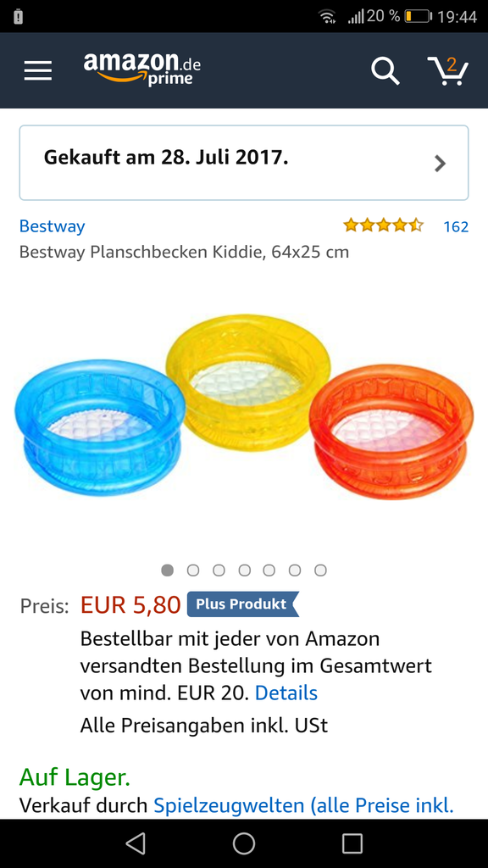Image resolution: width=488 pixels, height=868 pixels.
Task: Select the fourth image carousel dot
Action: click(245, 570)
